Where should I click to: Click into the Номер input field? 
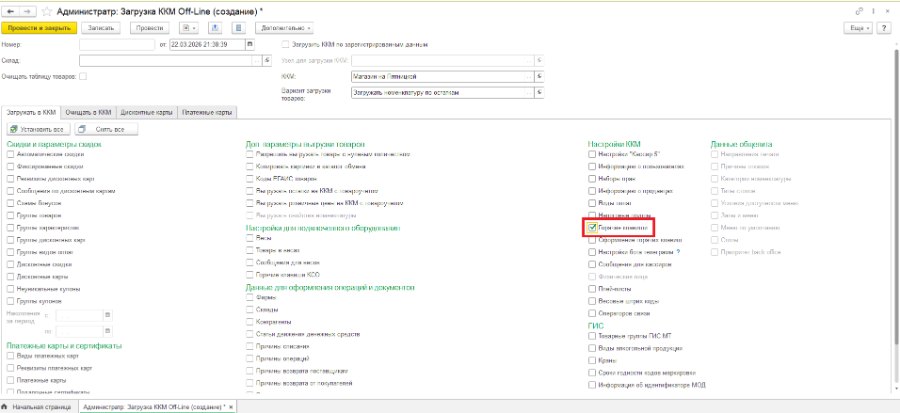pyautogui.click(x=117, y=44)
